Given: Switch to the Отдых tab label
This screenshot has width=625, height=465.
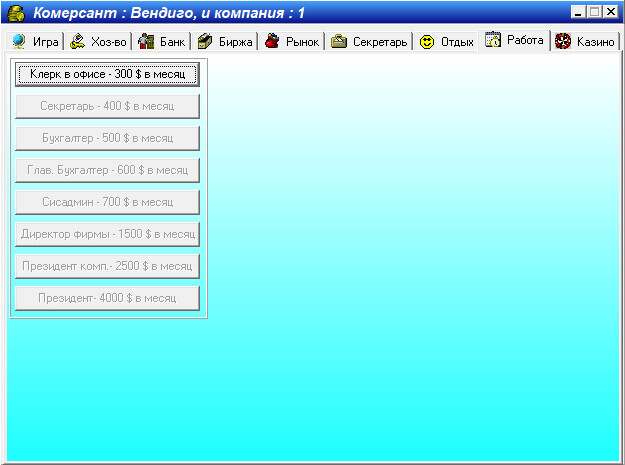Looking at the screenshot, I should (457, 42).
